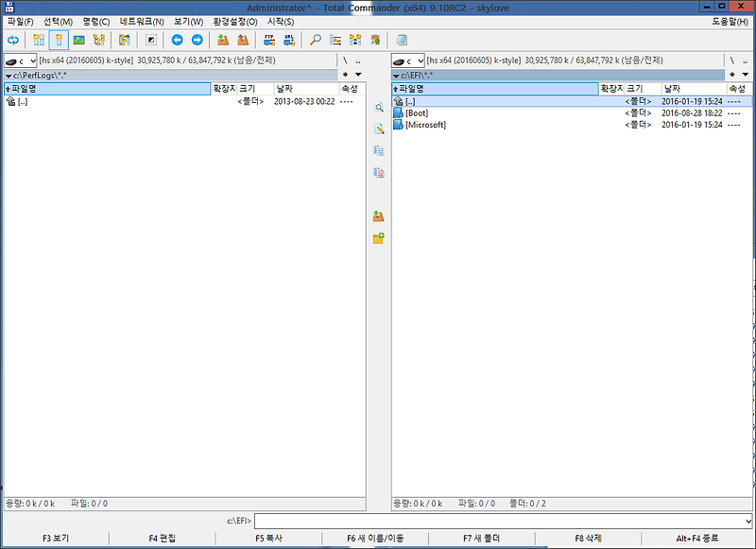Click the copy names toolbar icon
Screen dimensions: 756x549
(x=375, y=40)
